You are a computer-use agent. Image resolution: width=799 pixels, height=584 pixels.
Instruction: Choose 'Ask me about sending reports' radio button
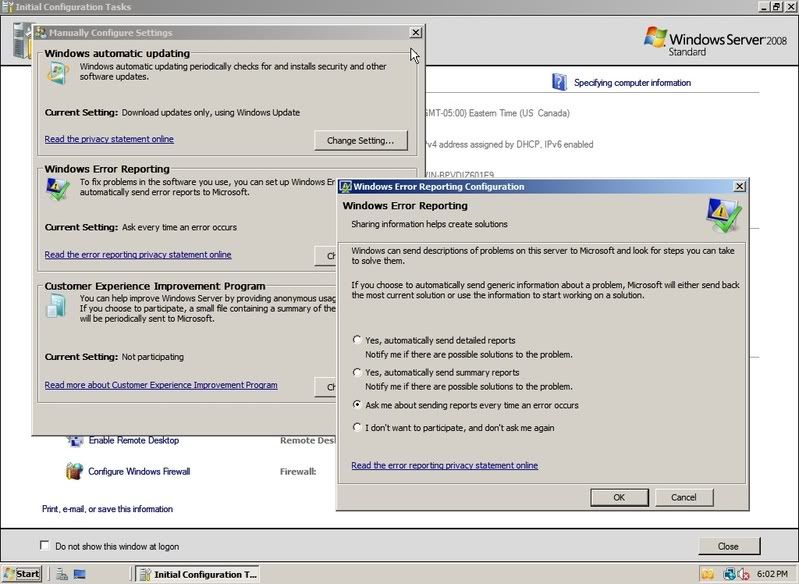pyautogui.click(x=357, y=405)
